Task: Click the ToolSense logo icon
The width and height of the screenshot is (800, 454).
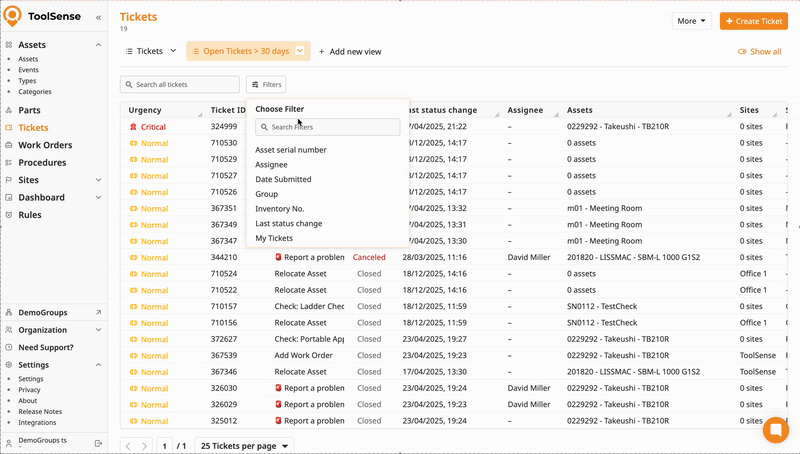Action: coord(12,18)
